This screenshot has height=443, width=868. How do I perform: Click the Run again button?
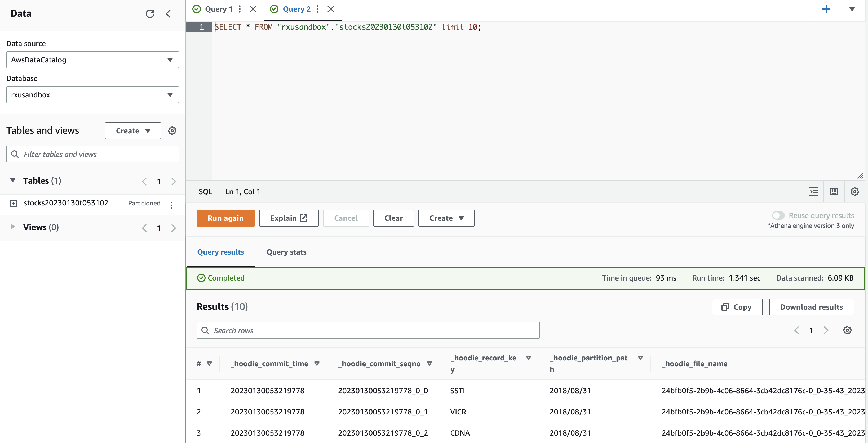click(x=225, y=218)
